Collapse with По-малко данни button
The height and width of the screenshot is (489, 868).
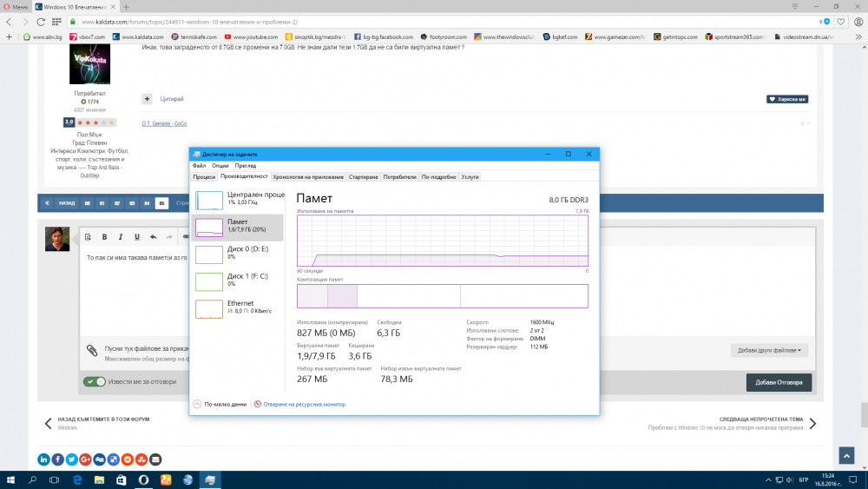point(220,404)
